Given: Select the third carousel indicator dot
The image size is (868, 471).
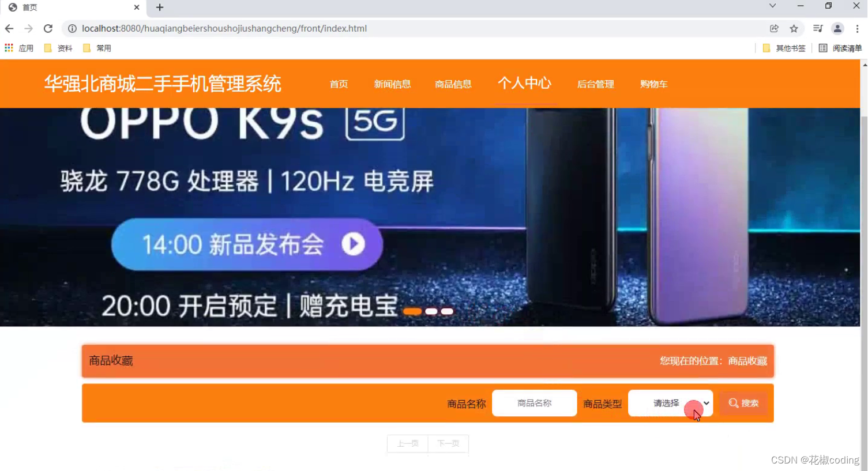Looking at the screenshot, I should 447,311.
